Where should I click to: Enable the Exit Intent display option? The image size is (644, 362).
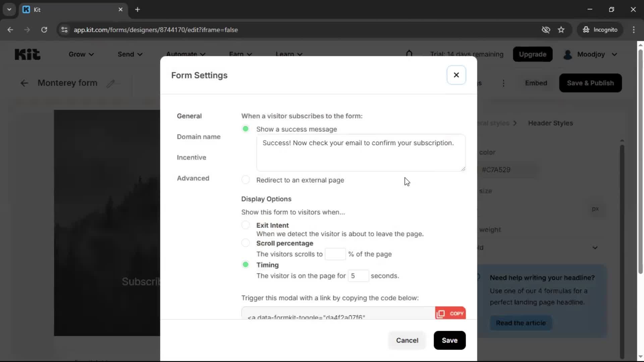[245, 225]
